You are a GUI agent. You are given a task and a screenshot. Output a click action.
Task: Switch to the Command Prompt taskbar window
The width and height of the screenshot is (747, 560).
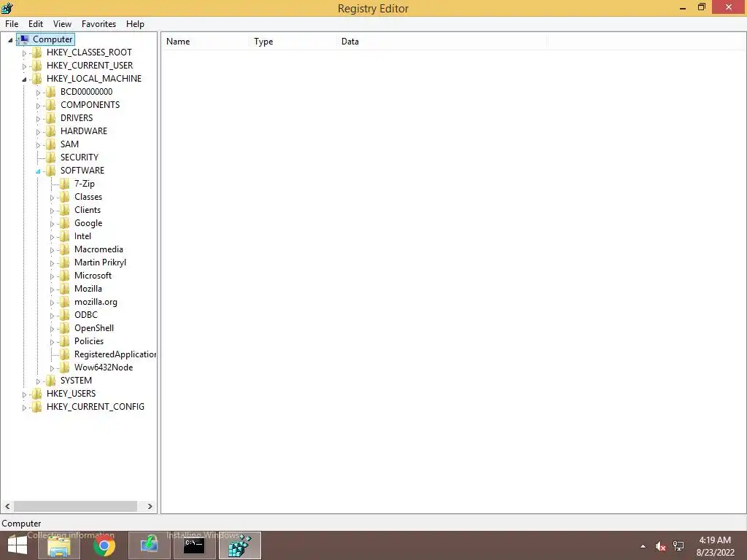194,545
